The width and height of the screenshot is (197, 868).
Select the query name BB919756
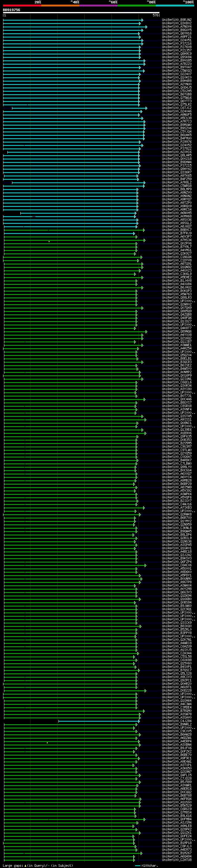pos(11,10)
